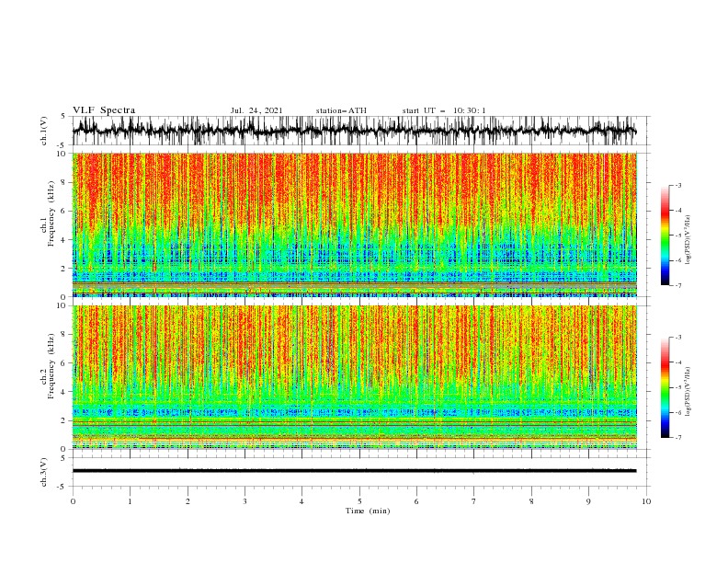Screen dimensions: 728x563
Task: Click time axis tick label "5"
Action: [x=359, y=501]
